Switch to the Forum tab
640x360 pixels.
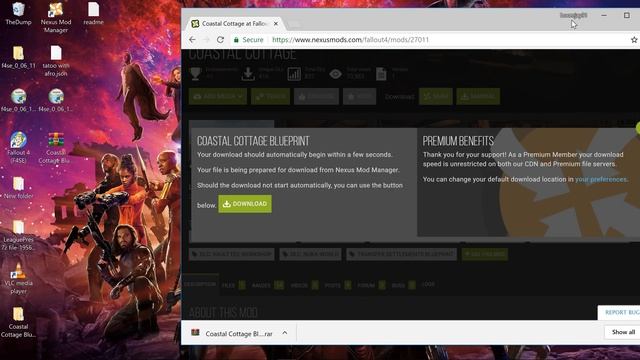[371, 285]
